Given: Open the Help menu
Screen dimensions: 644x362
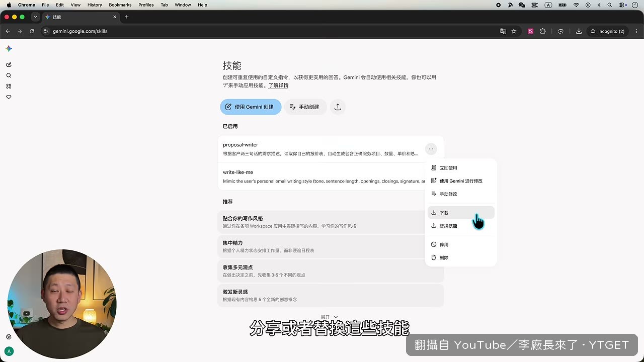Looking at the screenshot, I should pyautogui.click(x=202, y=5).
